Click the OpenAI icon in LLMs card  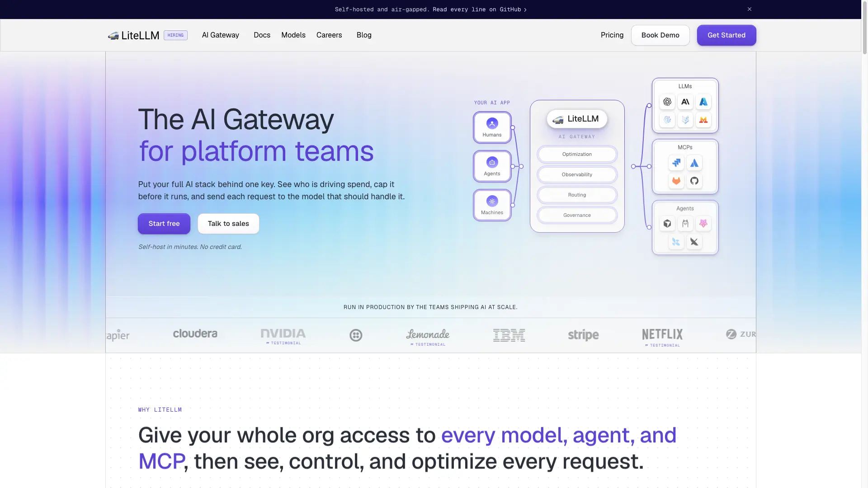(x=667, y=102)
